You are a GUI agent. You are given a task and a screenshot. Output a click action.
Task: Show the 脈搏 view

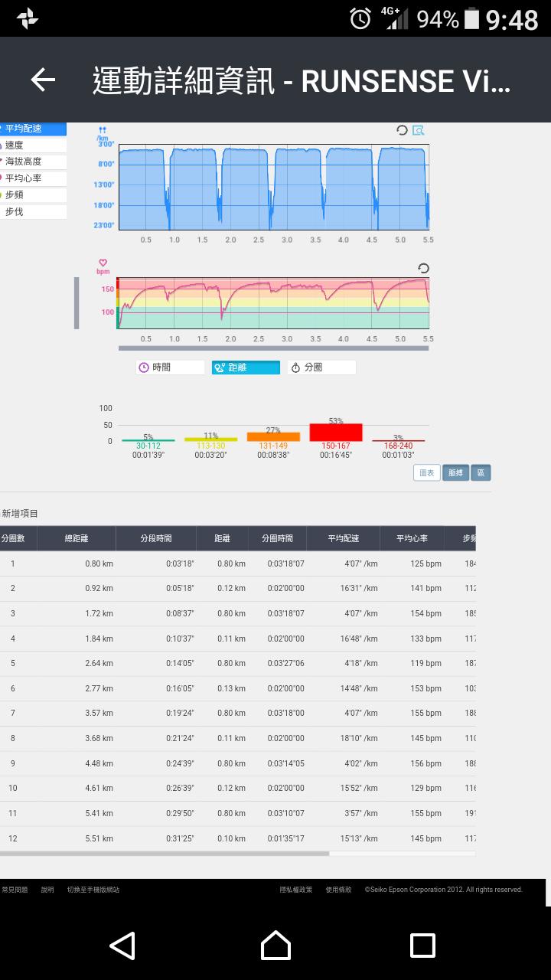point(455,473)
